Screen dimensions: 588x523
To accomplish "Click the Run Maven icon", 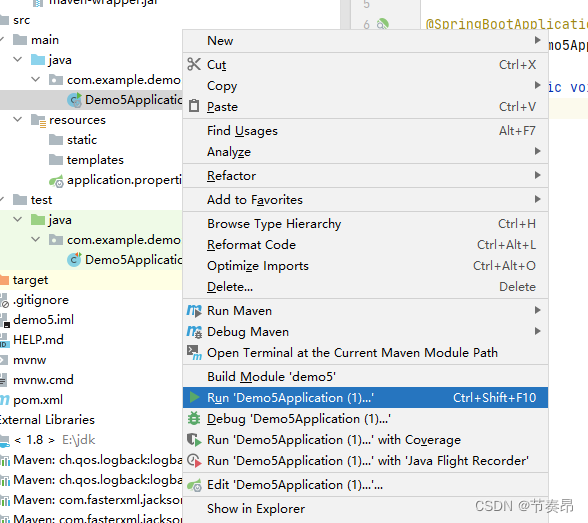I will coord(194,310).
